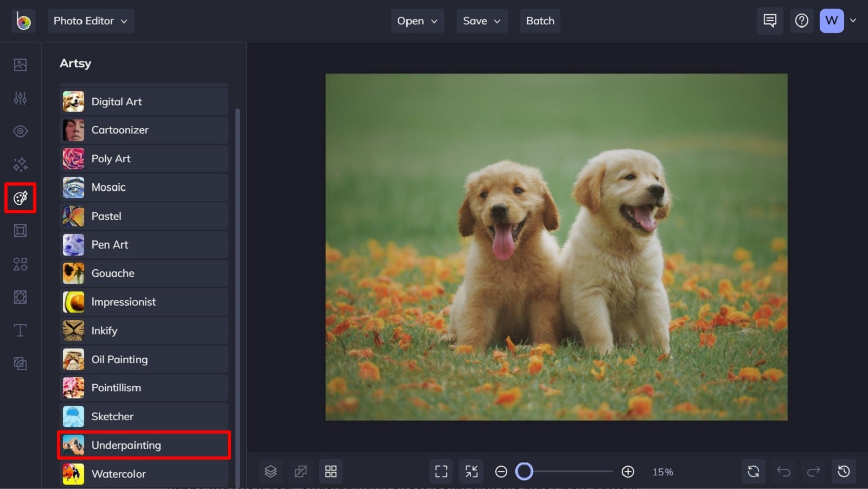Open the Touch Up eye tool

point(20,131)
